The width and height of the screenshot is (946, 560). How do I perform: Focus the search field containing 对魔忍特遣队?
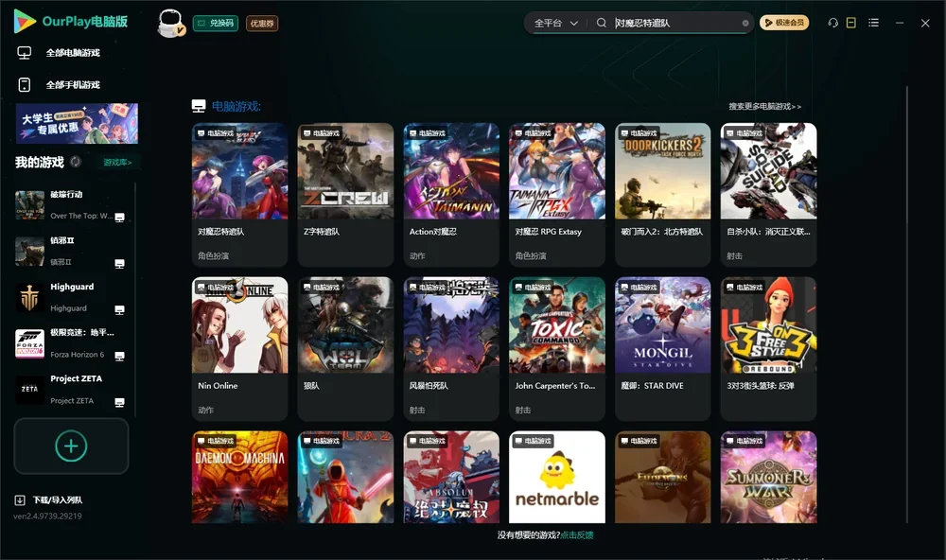[675, 23]
